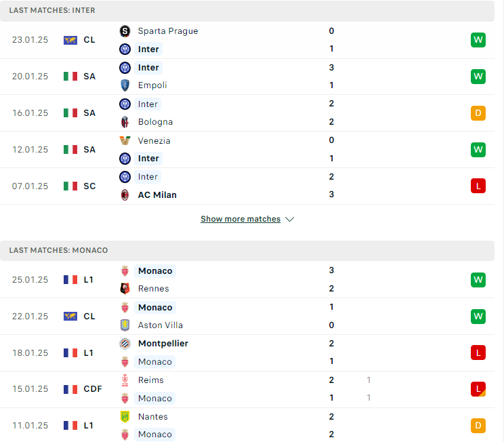Click the Sparta Prague club logo
The width and height of the screenshot is (504, 442).
(125, 31)
